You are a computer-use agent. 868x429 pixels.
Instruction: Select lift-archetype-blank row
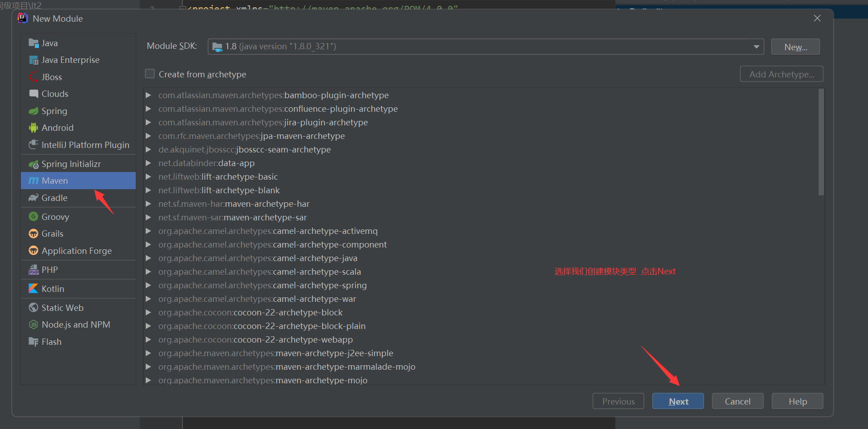481,190
